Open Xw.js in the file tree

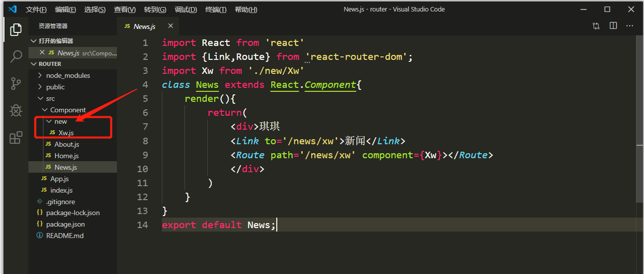tap(73, 133)
